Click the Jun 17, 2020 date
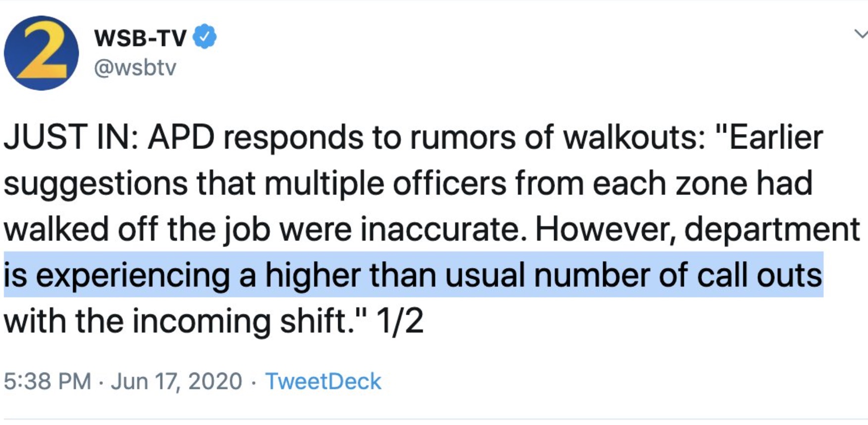Image resolution: width=868 pixels, height=425 pixels. point(176,381)
